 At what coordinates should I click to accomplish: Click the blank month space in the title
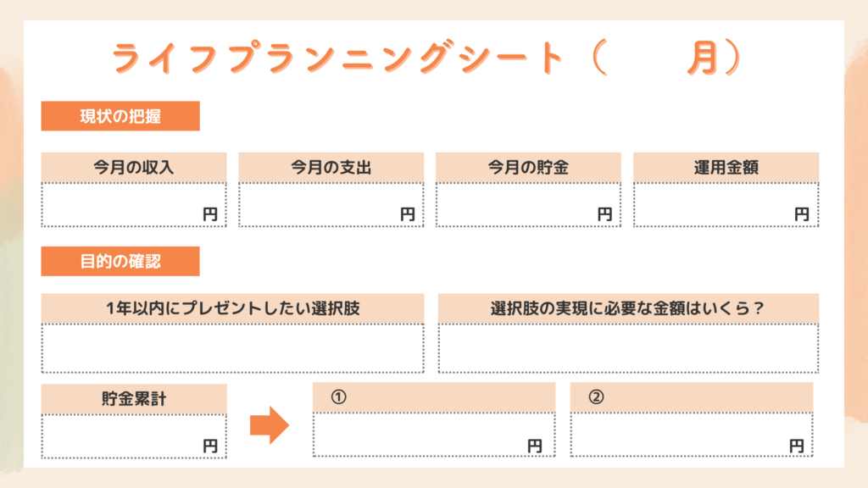click(644, 58)
